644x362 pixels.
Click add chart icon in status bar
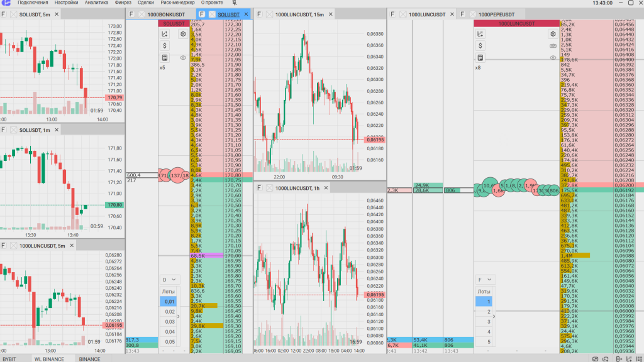(x=629, y=359)
